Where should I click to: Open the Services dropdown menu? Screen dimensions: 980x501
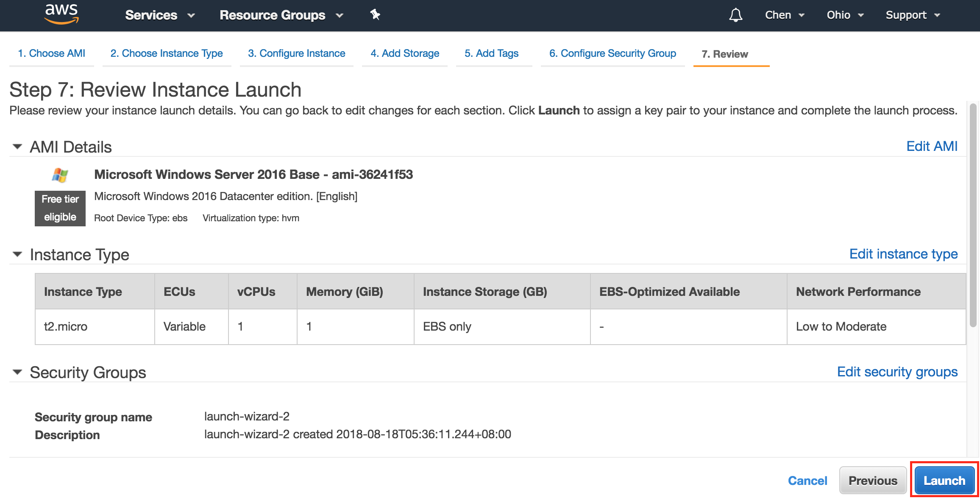coord(160,15)
